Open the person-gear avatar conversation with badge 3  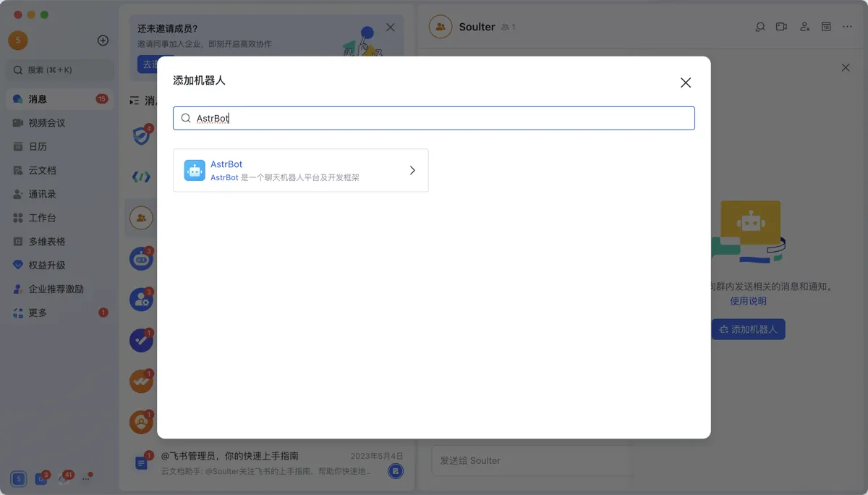tap(141, 300)
